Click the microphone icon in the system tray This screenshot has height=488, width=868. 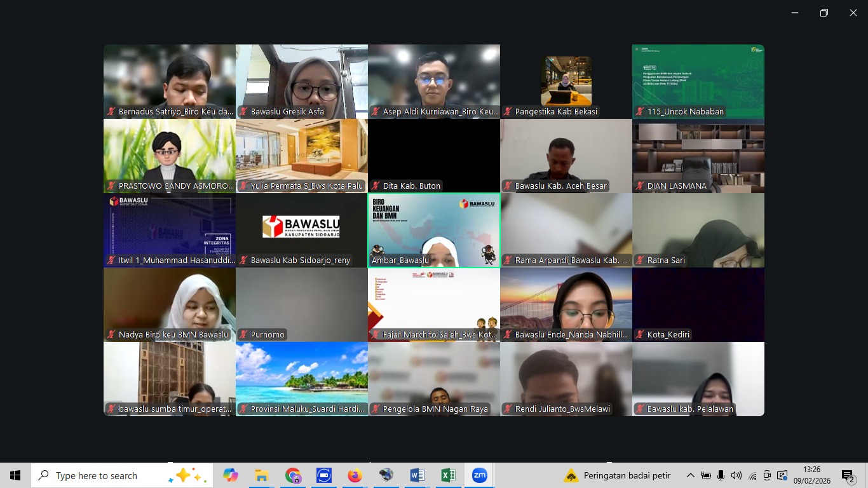721,475
